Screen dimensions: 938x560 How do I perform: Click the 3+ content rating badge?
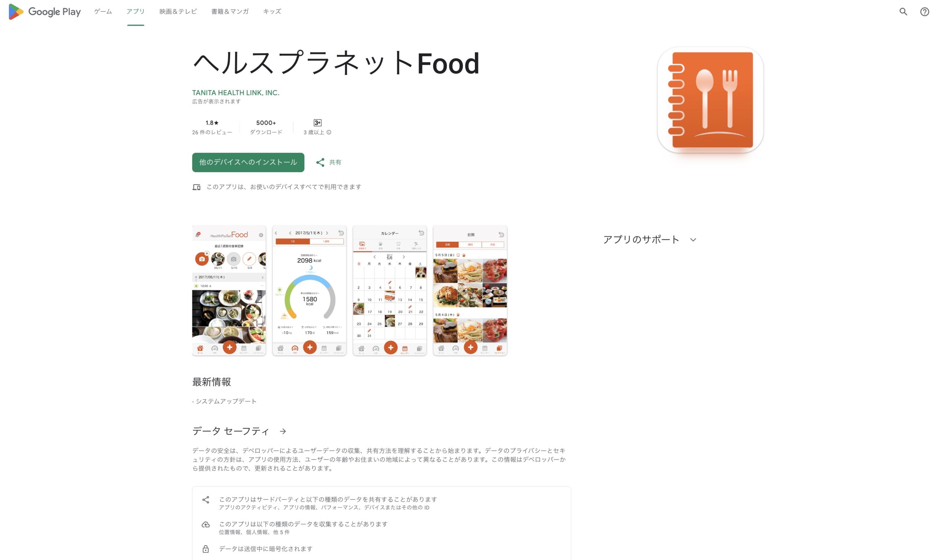[x=317, y=123]
